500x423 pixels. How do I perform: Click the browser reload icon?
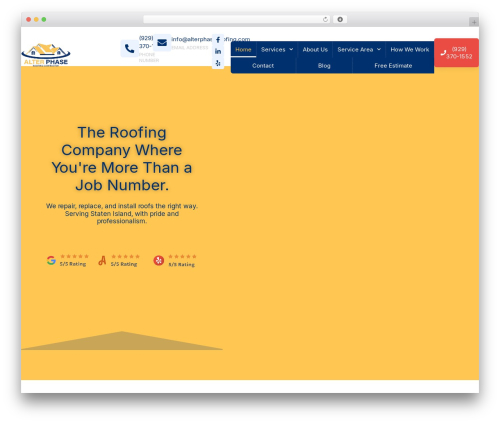pyautogui.click(x=325, y=20)
